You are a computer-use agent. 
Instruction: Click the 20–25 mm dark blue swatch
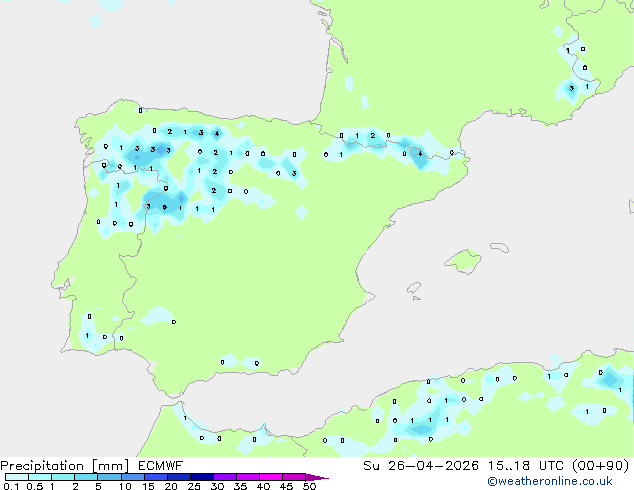pyautogui.click(x=178, y=477)
